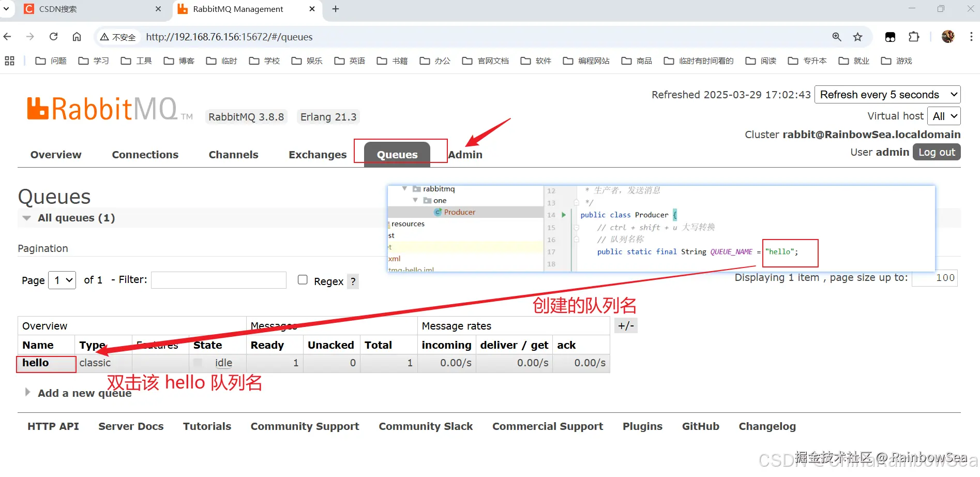This screenshot has width=980, height=477.
Task: Click the Regex help question mark
Action: 353,281
